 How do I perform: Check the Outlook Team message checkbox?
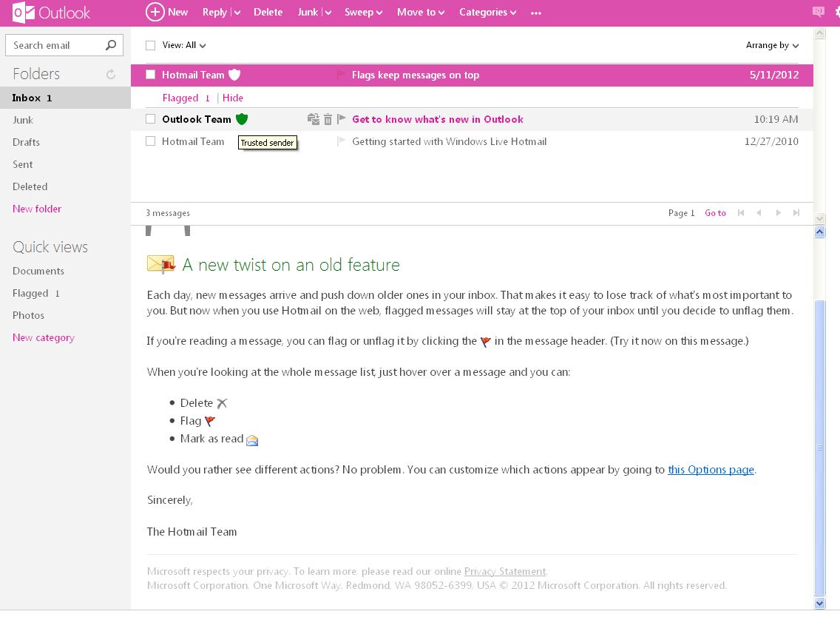point(151,119)
